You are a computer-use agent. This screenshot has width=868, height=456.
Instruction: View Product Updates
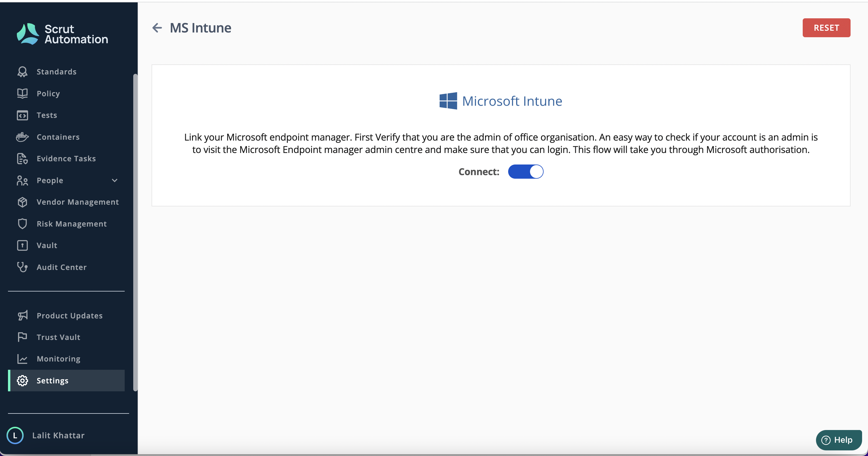pos(69,315)
